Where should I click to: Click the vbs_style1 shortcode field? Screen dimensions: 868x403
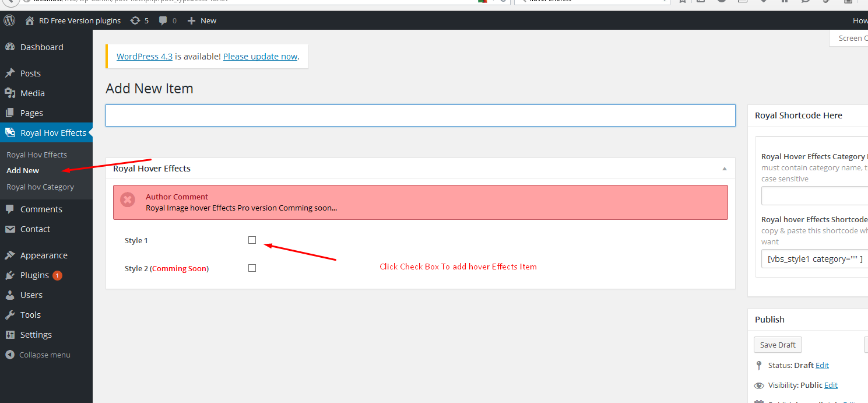(814, 259)
